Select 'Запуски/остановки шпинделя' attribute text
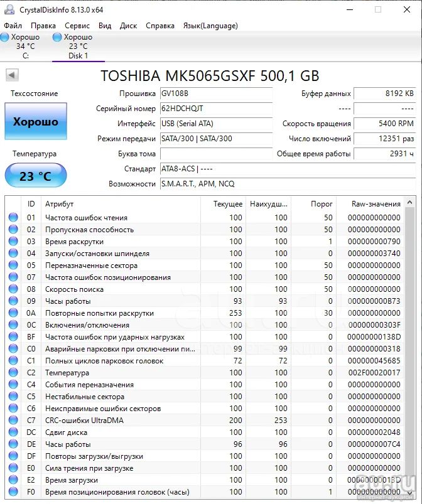This screenshot has width=422, height=504. pos(97,254)
